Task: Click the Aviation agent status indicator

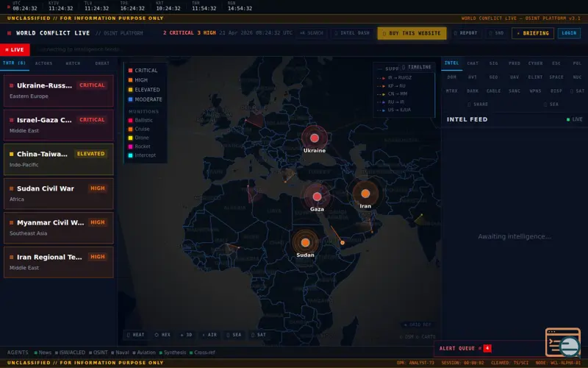Action: click(x=144, y=353)
